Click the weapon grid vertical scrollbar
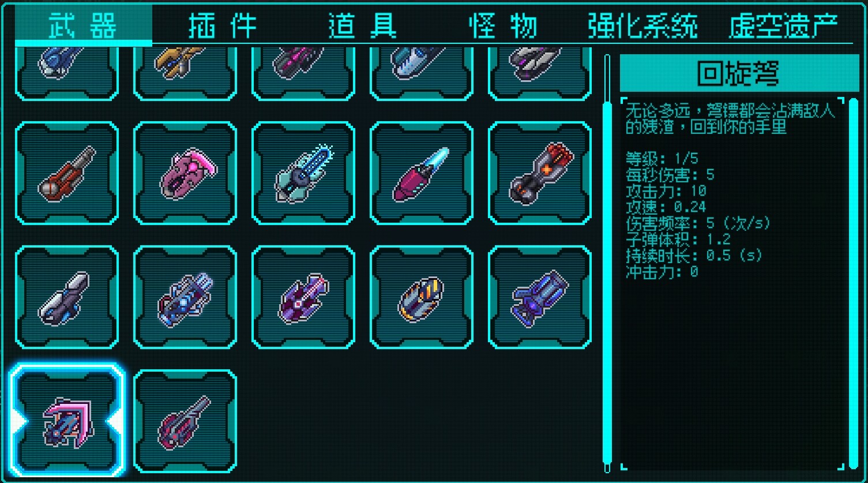The height and width of the screenshot is (483, 868). pos(607,264)
